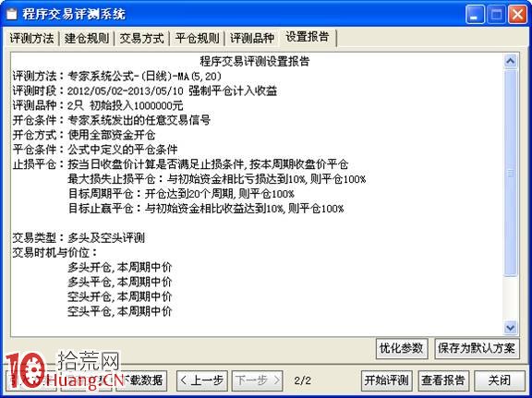The height and width of the screenshot is (398, 532).
Task: Open the 建仓规则 tab
Action: [x=87, y=39]
